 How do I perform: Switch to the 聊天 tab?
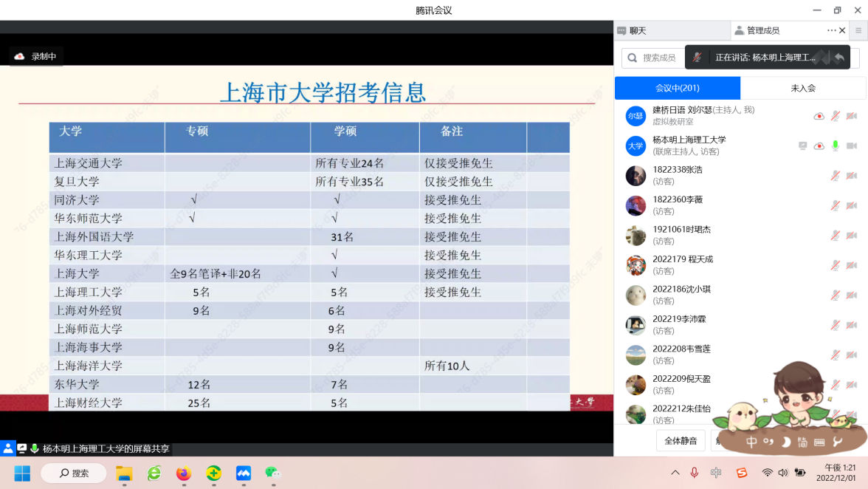[x=632, y=30]
